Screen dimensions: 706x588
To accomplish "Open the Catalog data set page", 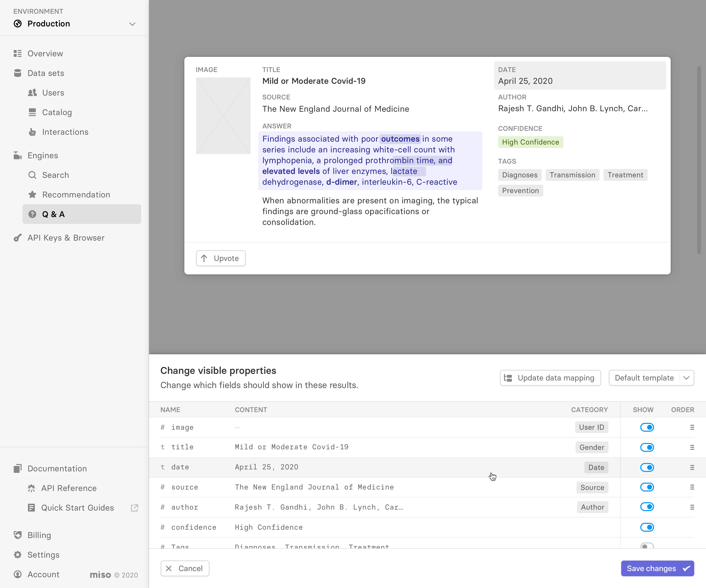I will tap(57, 112).
